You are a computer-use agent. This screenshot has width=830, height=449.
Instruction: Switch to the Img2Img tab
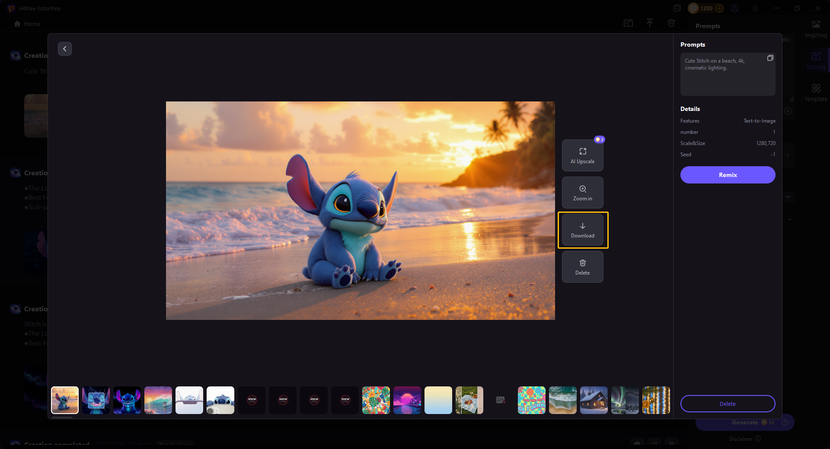tap(816, 29)
